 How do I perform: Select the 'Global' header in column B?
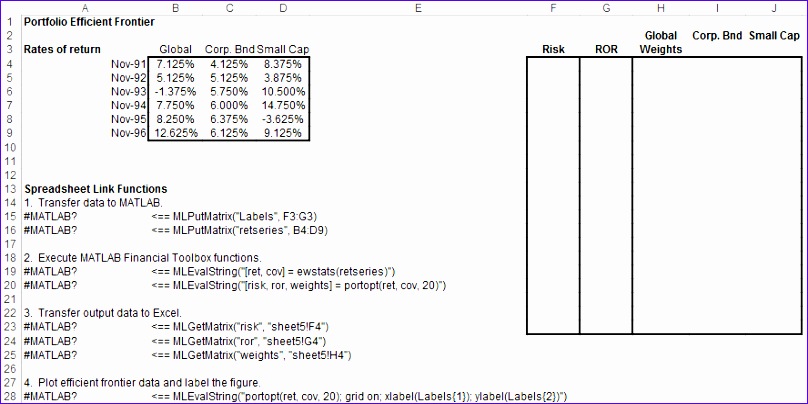pos(176,49)
